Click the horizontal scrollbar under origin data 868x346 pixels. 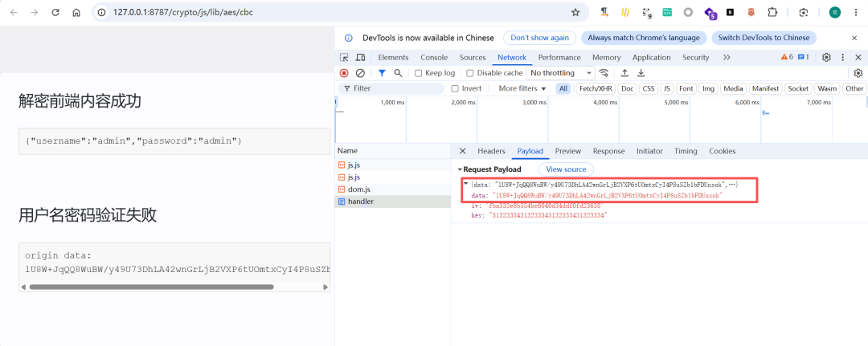coord(152,287)
